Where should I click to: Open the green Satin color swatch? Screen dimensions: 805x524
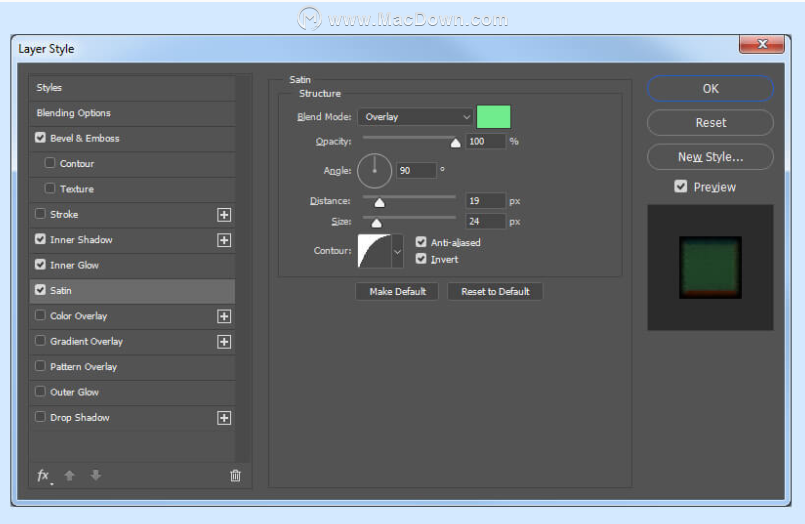493,117
